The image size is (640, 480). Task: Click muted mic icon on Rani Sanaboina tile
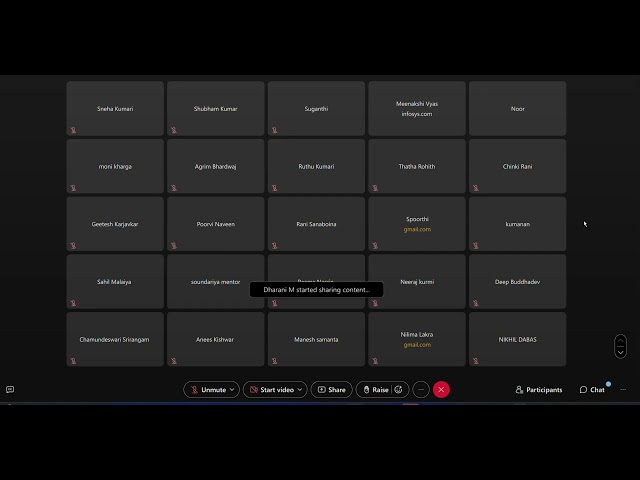(x=275, y=246)
